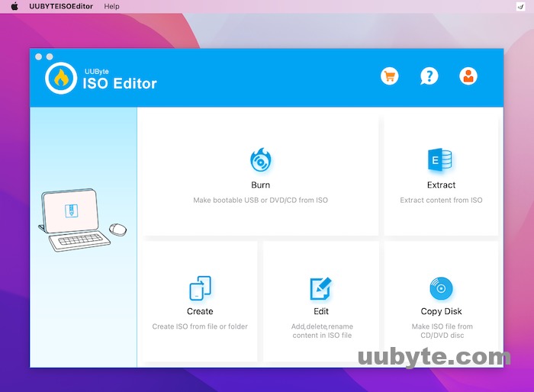Screen dimensions: 534x392
Task: Select the Burn label
Action: pos(261,185)
